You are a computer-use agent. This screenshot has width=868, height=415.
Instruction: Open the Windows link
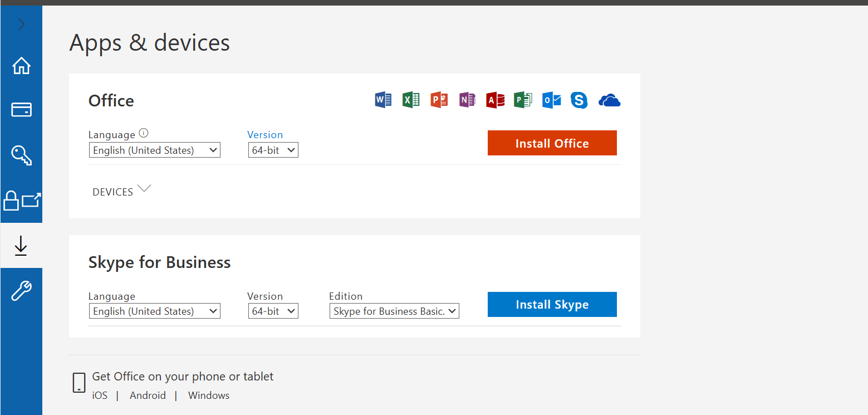coord(209,396)
